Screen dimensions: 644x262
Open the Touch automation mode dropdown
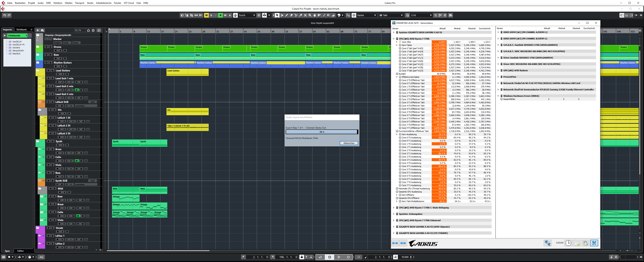(254, 15)
